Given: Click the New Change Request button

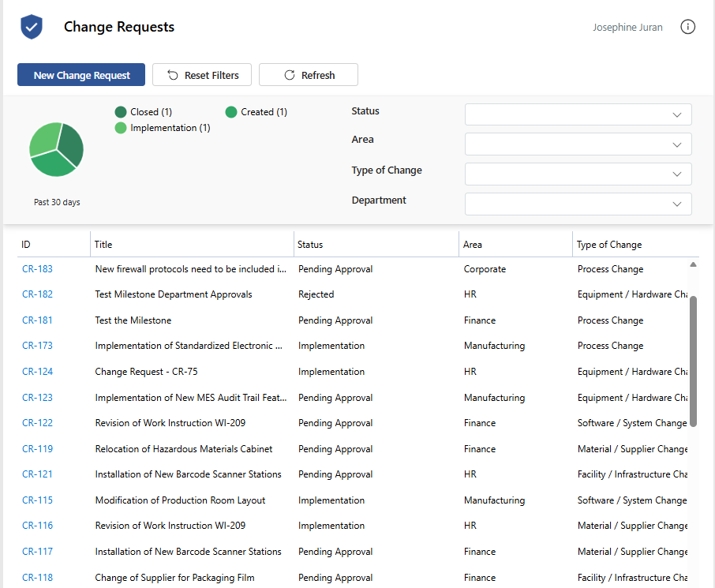Looking at the screenshot, I should (81, 75).
